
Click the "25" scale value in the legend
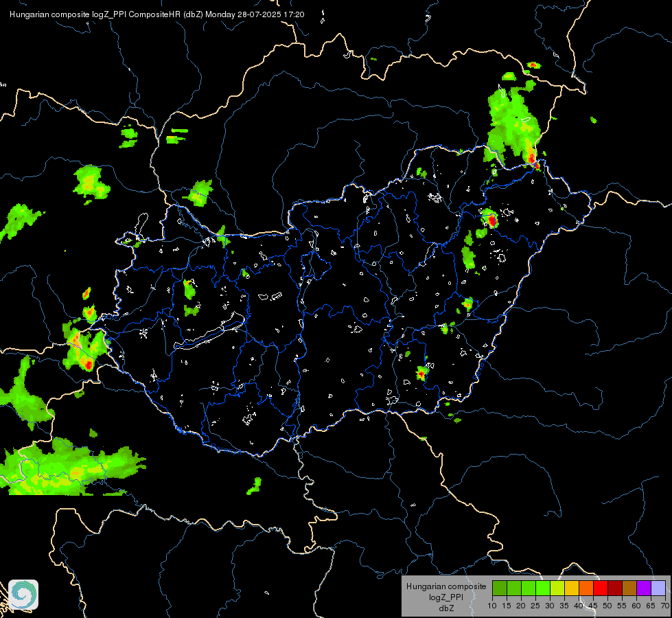(535, 606)
